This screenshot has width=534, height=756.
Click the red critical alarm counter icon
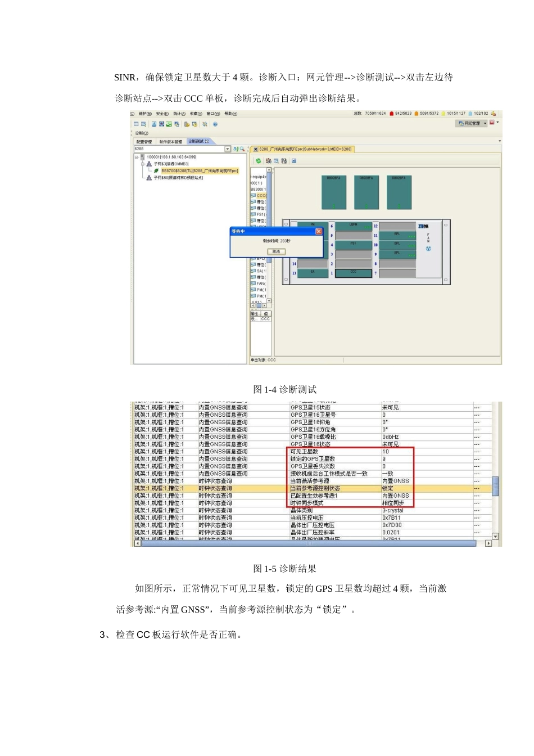click(392, 114)
